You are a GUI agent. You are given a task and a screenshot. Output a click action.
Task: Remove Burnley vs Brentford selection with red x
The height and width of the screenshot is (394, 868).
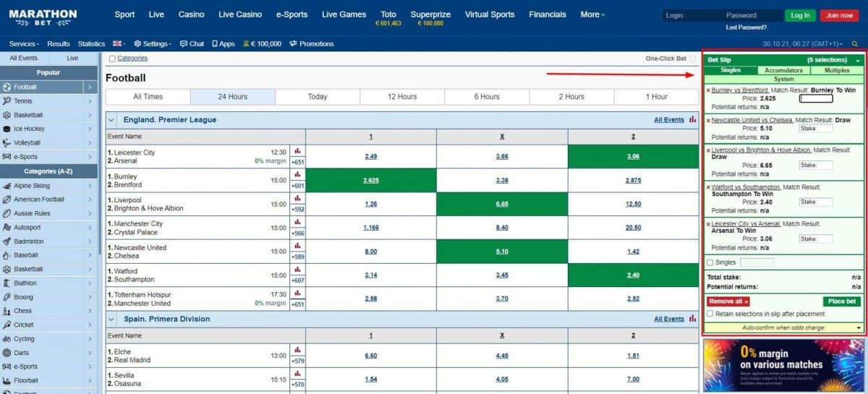coord(708,91)
